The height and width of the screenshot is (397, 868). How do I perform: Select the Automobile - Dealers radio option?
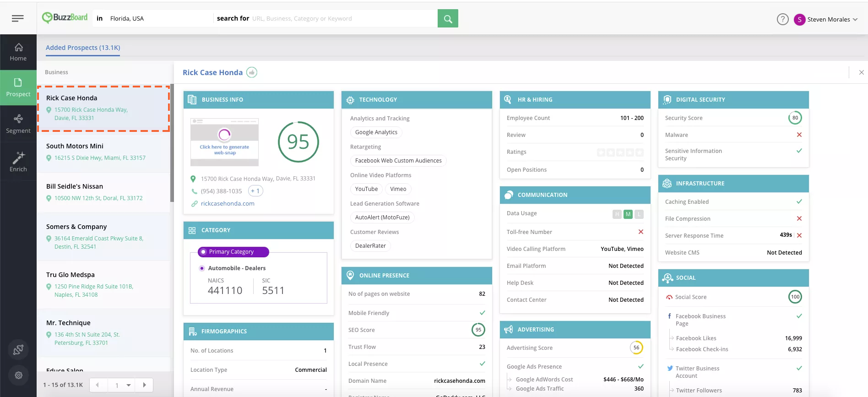click(x=202, y=268)
